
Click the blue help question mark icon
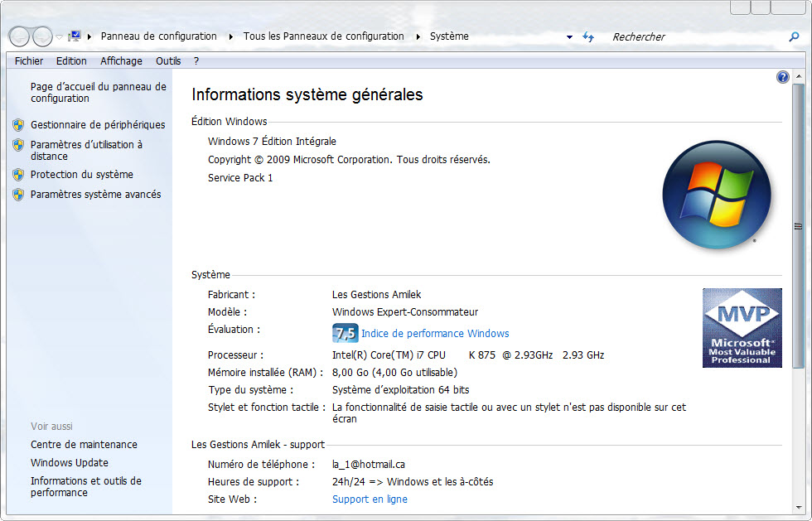point(782,77)
